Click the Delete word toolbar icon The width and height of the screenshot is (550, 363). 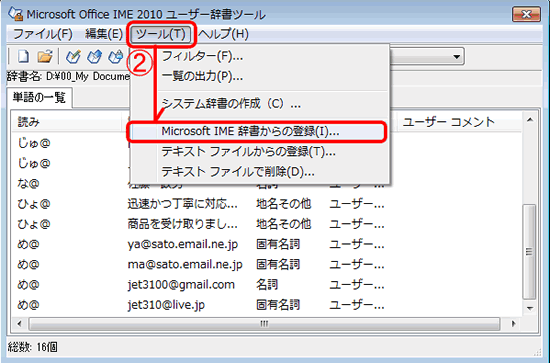pyautogui.click(x=116, y=56)
